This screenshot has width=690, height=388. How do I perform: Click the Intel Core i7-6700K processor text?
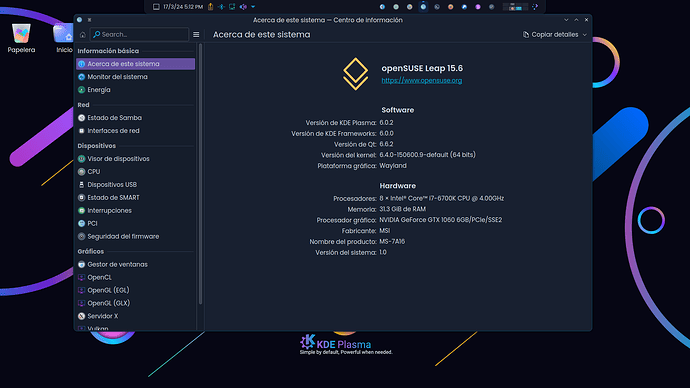click(441, 198)
